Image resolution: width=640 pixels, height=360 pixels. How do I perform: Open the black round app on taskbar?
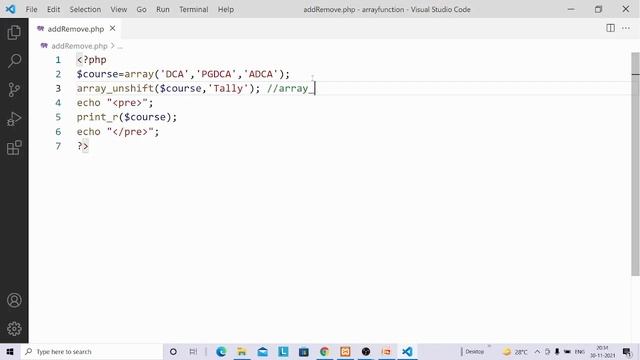point(366,351)
